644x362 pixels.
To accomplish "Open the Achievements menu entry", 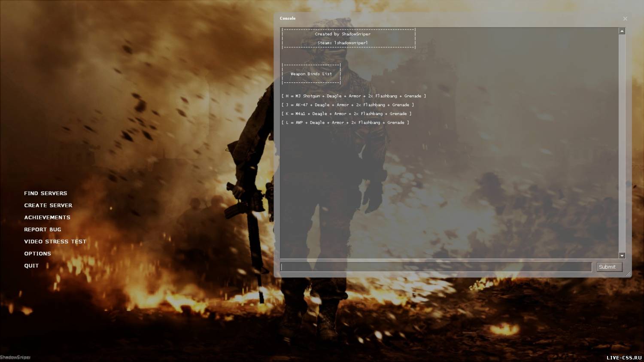I will 47,217.
